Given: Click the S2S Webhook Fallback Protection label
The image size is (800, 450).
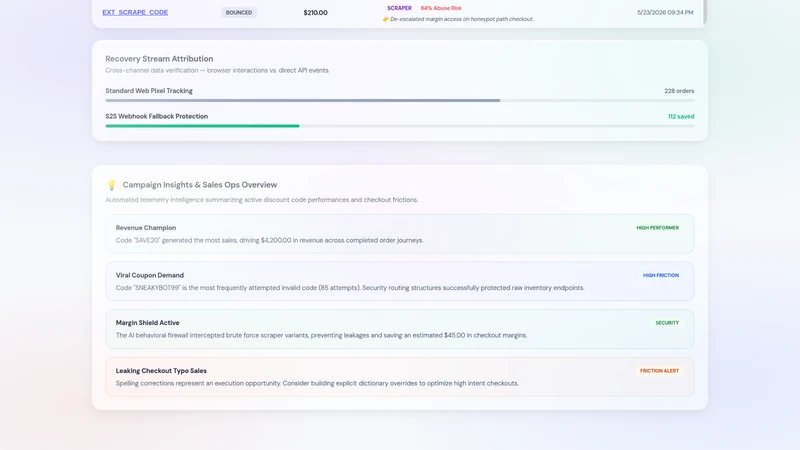Looking at the screenshot, I should pos(157,116).
